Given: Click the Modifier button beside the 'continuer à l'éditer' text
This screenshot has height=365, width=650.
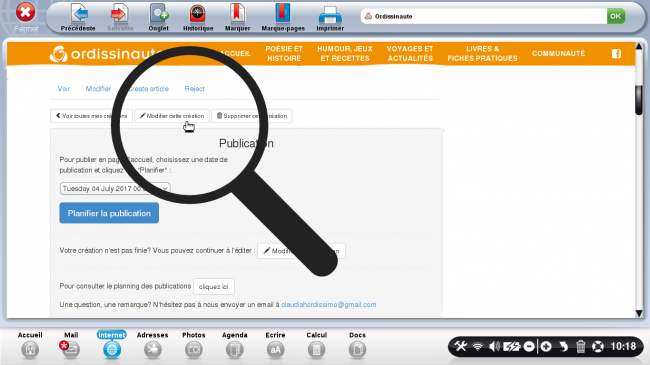Looking at the screenshot, I should (301, 251).
